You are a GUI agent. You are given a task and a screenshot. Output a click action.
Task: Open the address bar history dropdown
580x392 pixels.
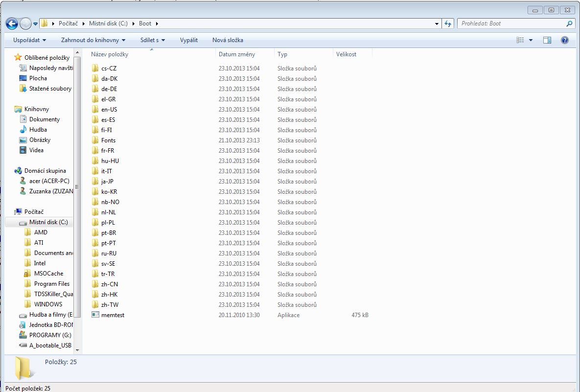437,23
